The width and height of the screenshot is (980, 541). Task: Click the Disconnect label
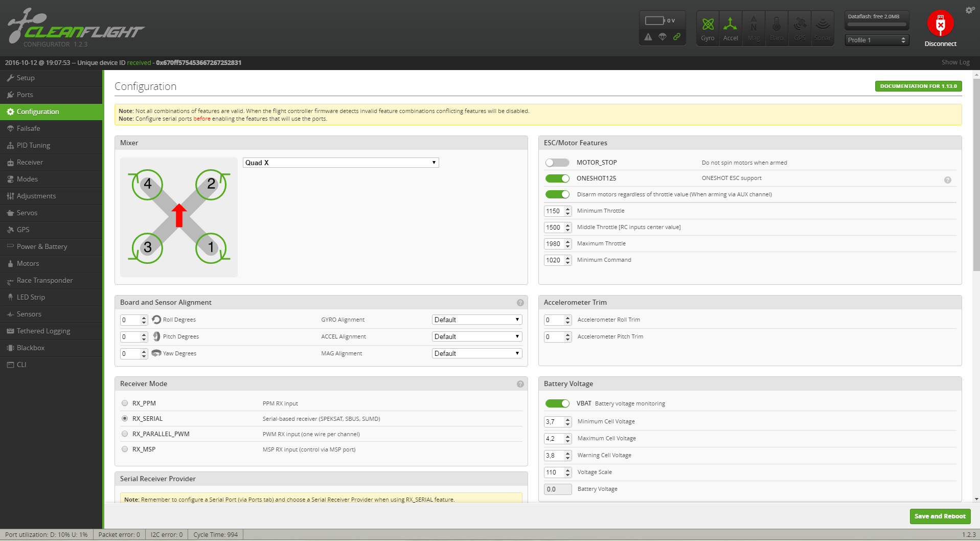(940, 44)
